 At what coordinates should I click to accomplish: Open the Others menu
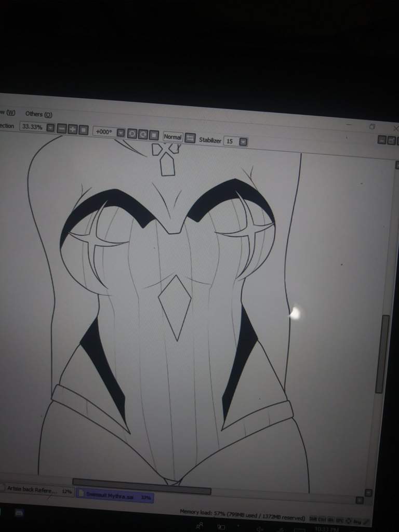pos(39,114)
